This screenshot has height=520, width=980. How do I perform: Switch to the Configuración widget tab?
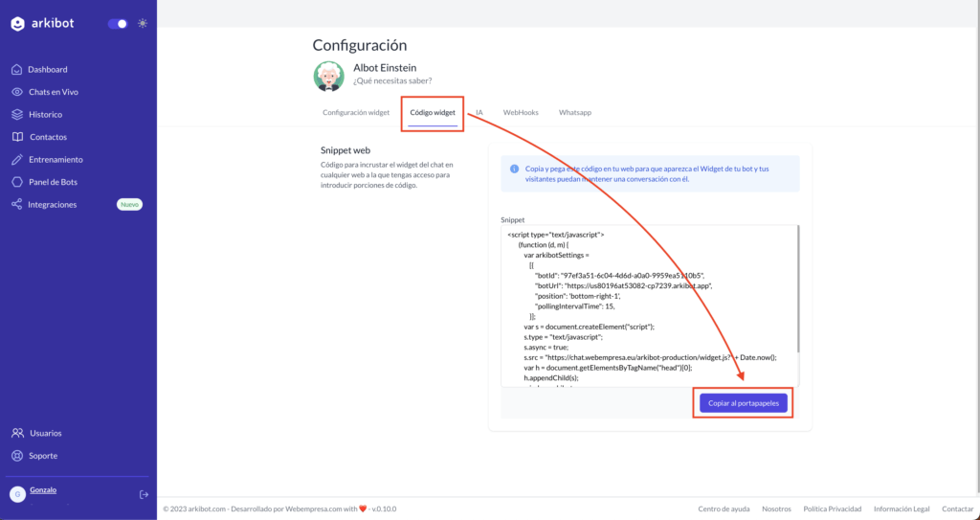point(356,113)
